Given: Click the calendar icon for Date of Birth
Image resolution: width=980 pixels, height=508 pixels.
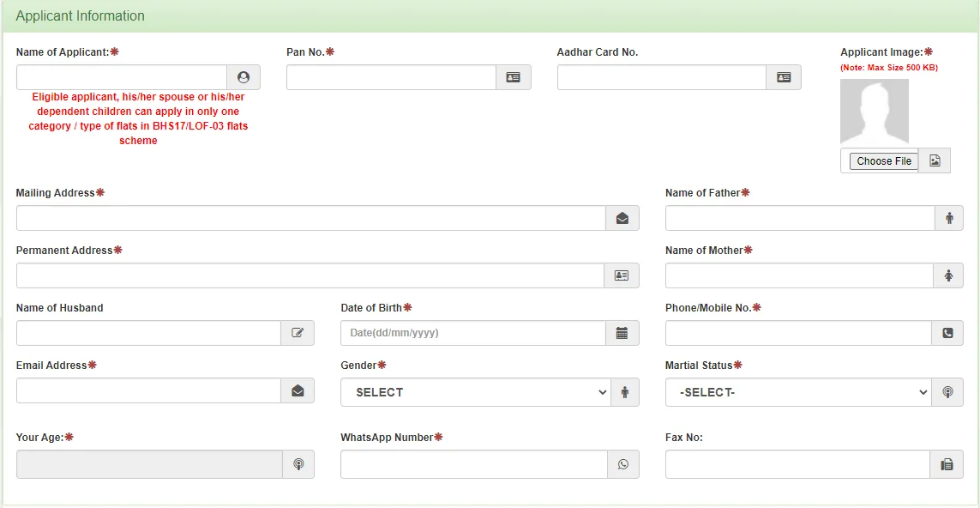Looking at the screenshot, I should [622, 333].
